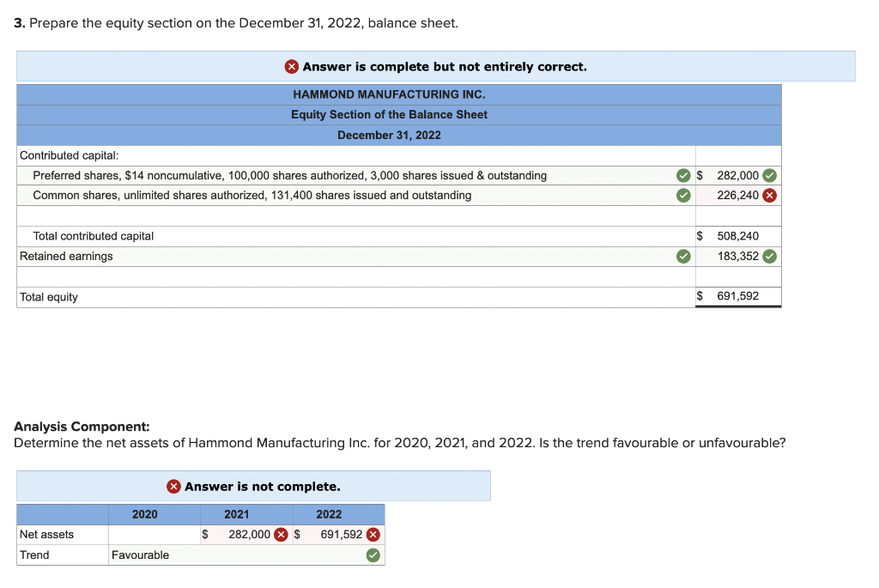Click green check in Trend row

pyautogui.click(x=373, y=555)
